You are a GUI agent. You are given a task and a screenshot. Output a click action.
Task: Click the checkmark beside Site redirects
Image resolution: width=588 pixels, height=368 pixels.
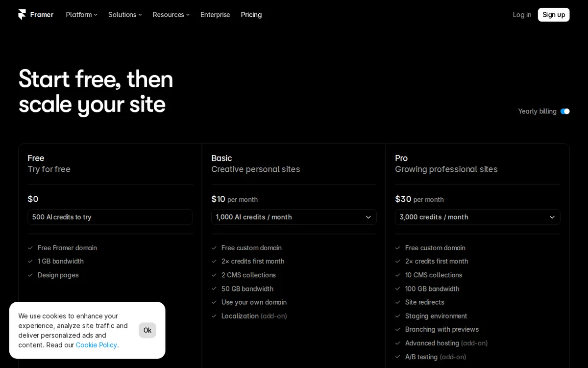[x=398, y=302]
